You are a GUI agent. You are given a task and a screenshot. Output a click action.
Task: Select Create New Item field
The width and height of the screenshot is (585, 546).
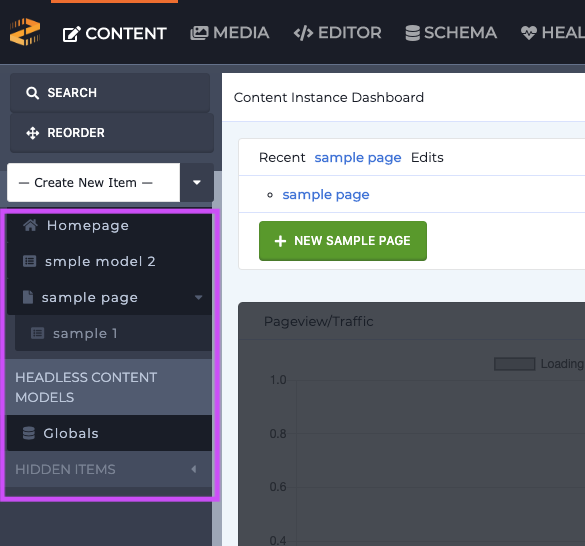[94, 182]
